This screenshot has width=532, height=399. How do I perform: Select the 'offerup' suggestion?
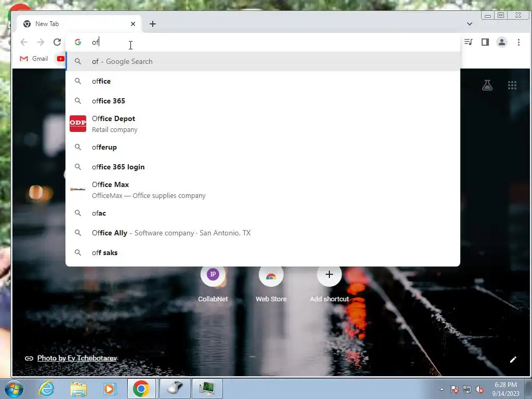click(x=263, y=147)
